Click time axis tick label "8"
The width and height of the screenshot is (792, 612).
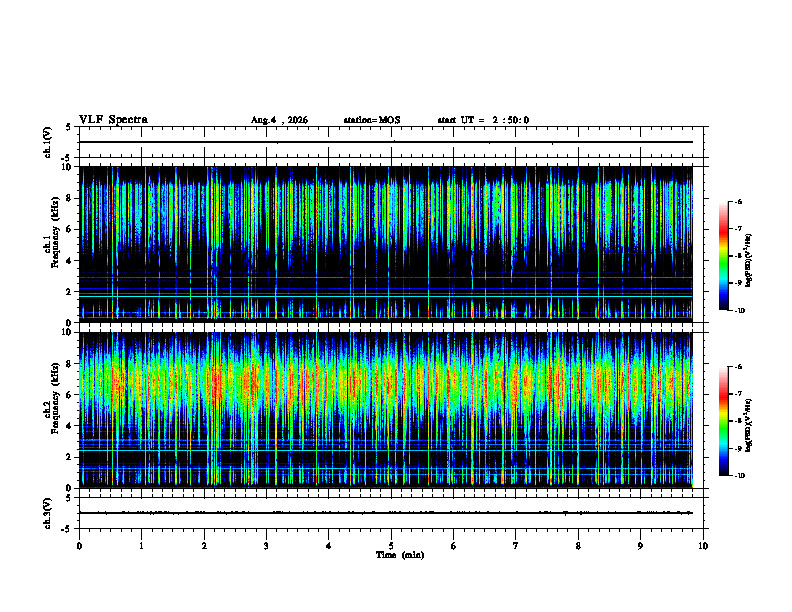(x=578, y=546)
